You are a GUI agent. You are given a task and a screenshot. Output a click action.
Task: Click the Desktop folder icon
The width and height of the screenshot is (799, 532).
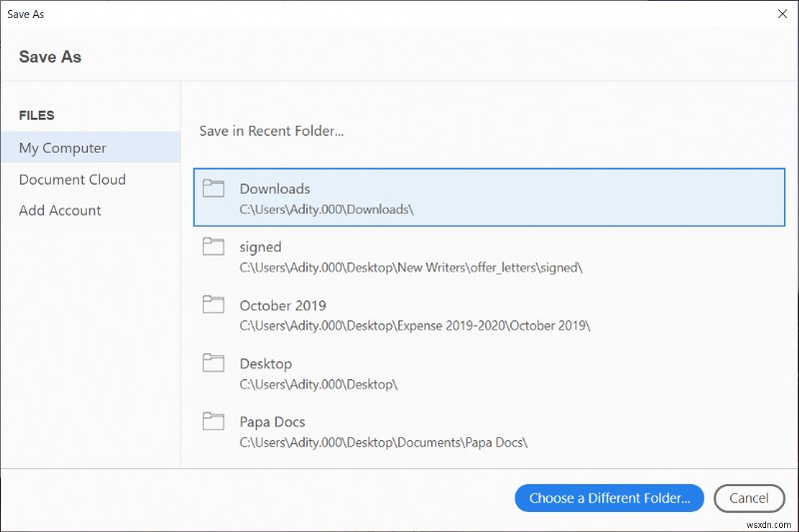(213, 363)
